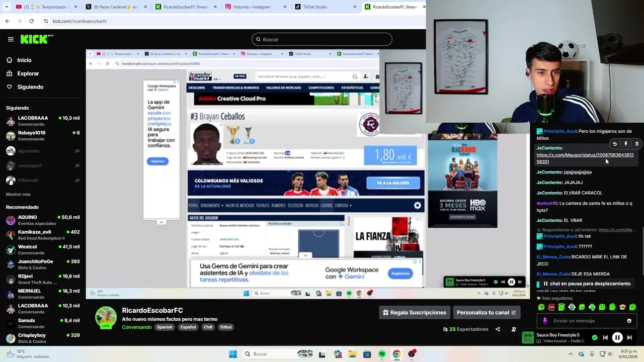Select the Español tag
The height and width of the screenshot is (362, 644).
point(188,327)
